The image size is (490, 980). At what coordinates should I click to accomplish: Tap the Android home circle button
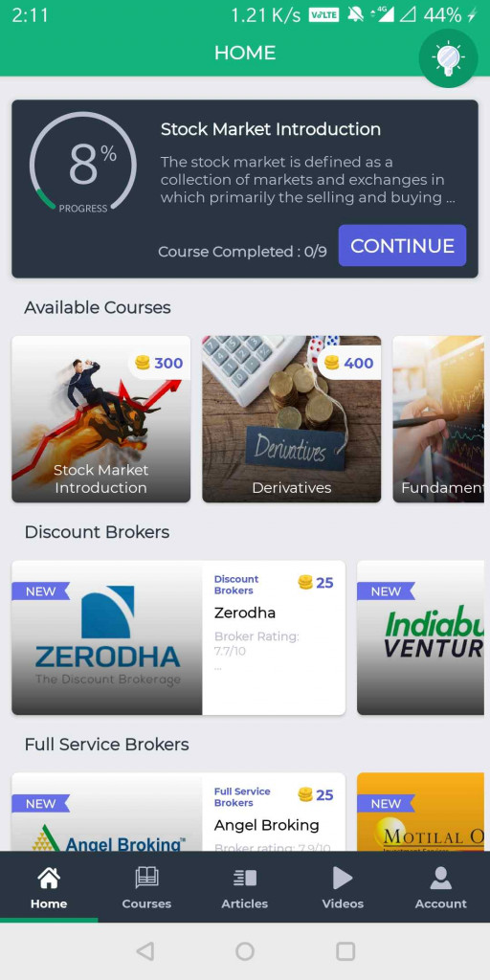(244, 951)
